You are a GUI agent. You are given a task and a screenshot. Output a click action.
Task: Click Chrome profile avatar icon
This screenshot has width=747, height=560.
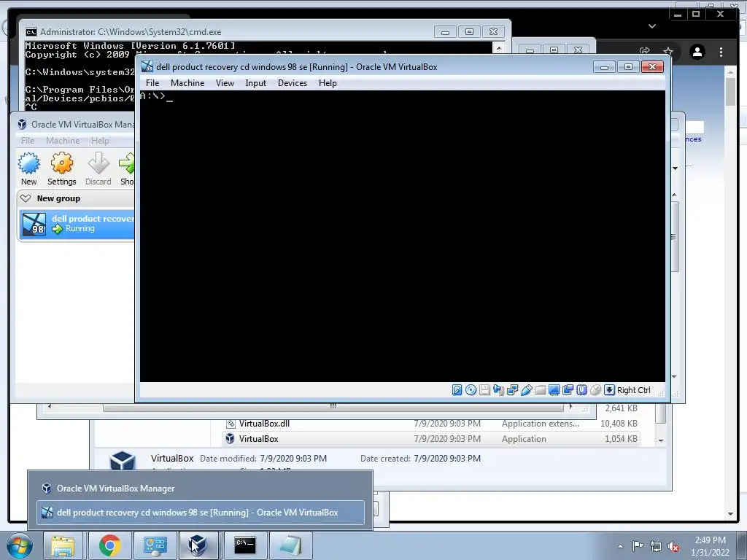(697, 52)
